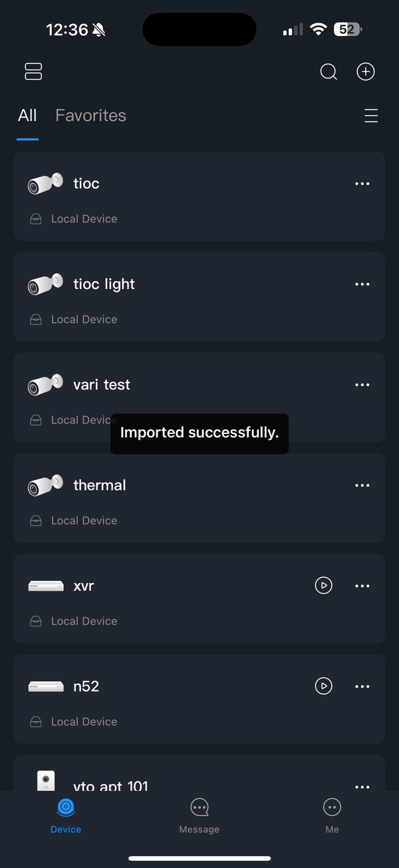Show more options for vari test
Viewport: 399px width, 868px height.
pos(362,385)
